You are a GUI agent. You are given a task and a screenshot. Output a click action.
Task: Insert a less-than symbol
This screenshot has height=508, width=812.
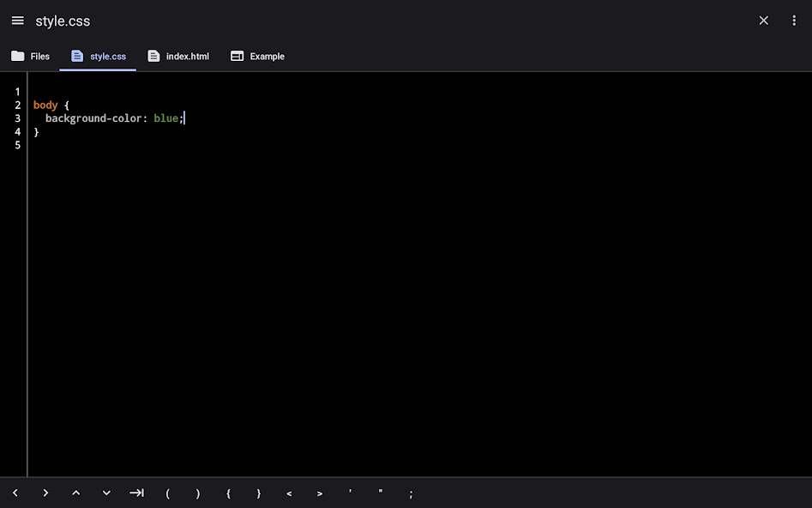[x=289, y=494]
